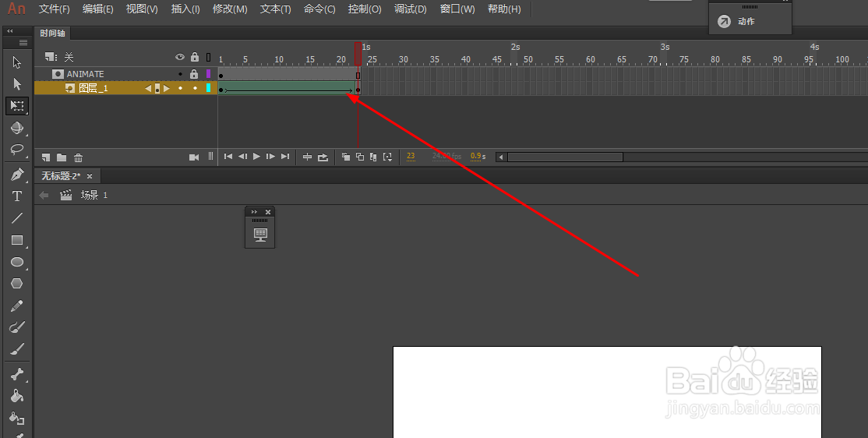Toggle visibility dot of ANIMATE layer
The width and height of the screenshot is (868, 438).
point(180,73)
